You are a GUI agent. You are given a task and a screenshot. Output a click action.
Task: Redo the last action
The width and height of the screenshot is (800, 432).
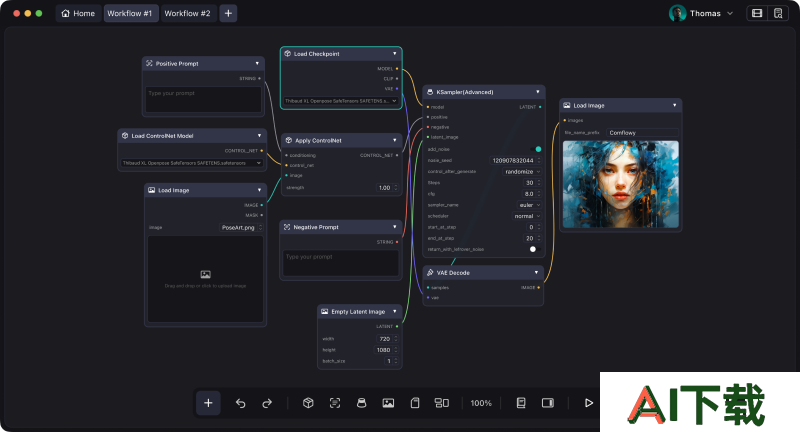point(267,403)
